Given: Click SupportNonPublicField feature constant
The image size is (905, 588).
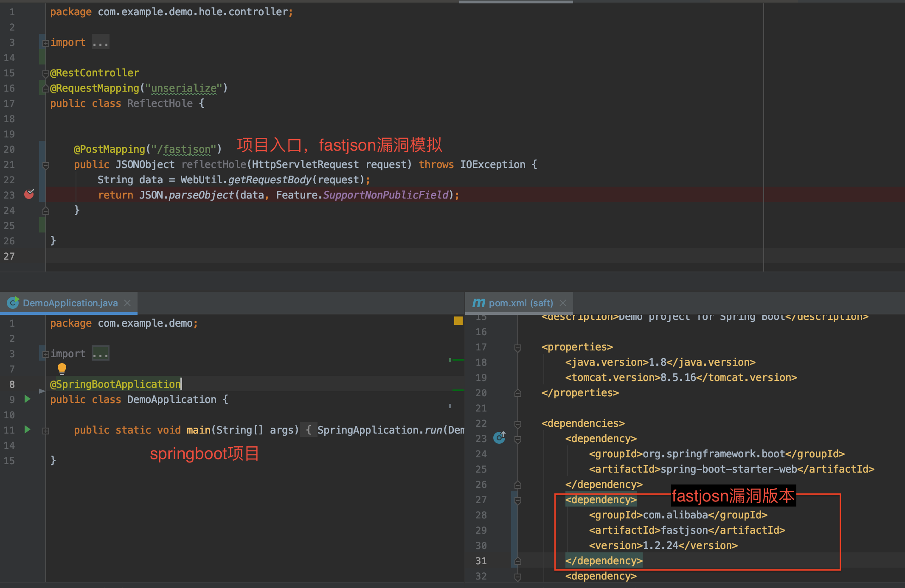Looking at the screenshot, I should point(386,195).
